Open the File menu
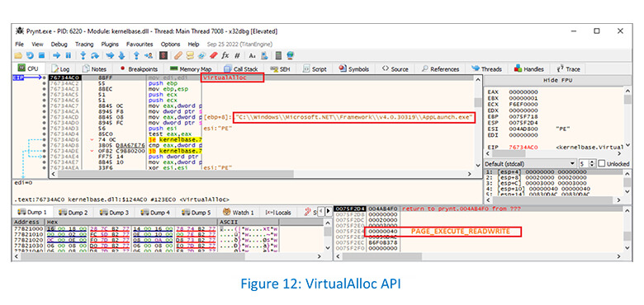The width and height of the screenshot is (644, 305). pyautogui.click(x=19, y=44)
